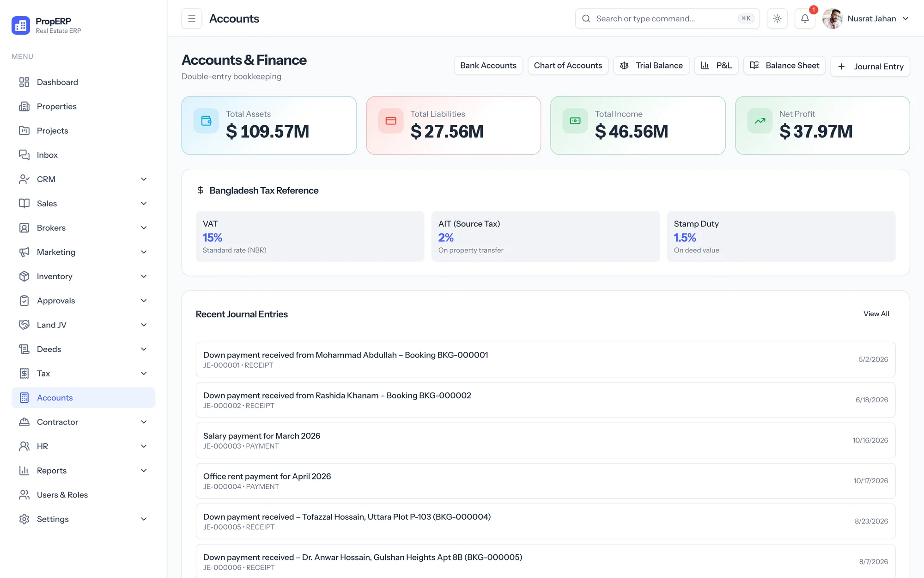The width and height of the screenshot is (924, 578).
Task: Open notifications bell icon
Action: point(805,18)
